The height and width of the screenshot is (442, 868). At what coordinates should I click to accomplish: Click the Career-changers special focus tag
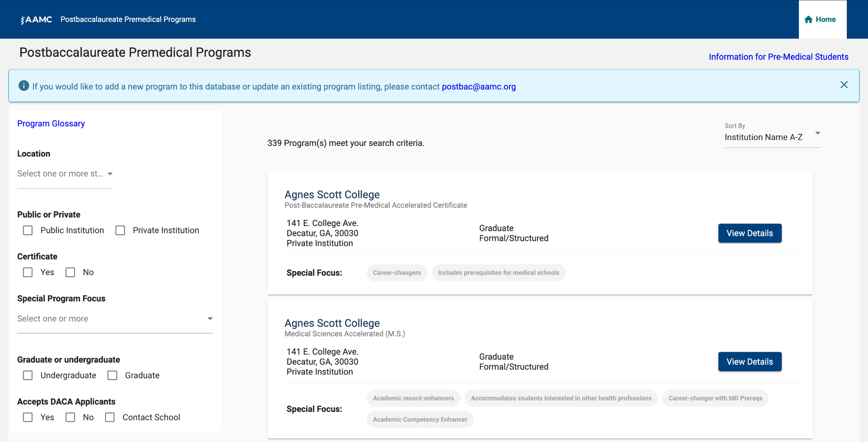point(397,272)
